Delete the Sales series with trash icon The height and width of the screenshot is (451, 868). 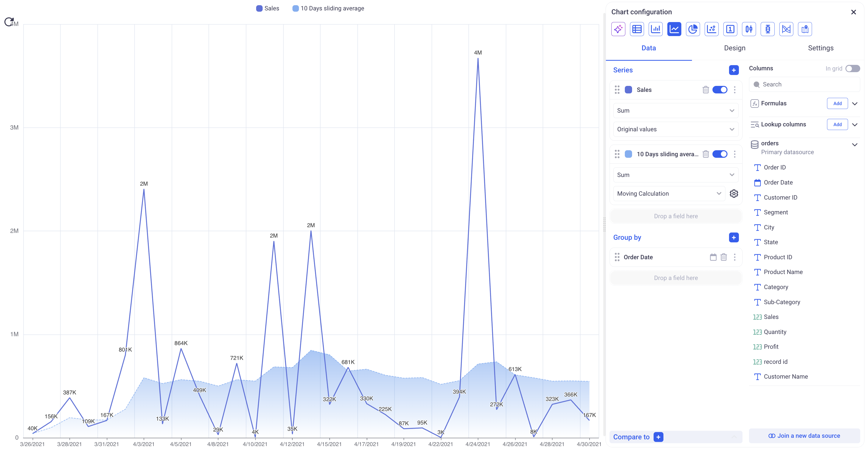pyautogui.click(x=706, y=90)
